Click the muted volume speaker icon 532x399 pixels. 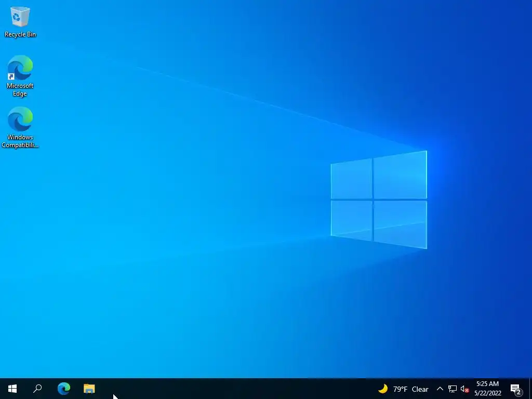tap(464, 389)
